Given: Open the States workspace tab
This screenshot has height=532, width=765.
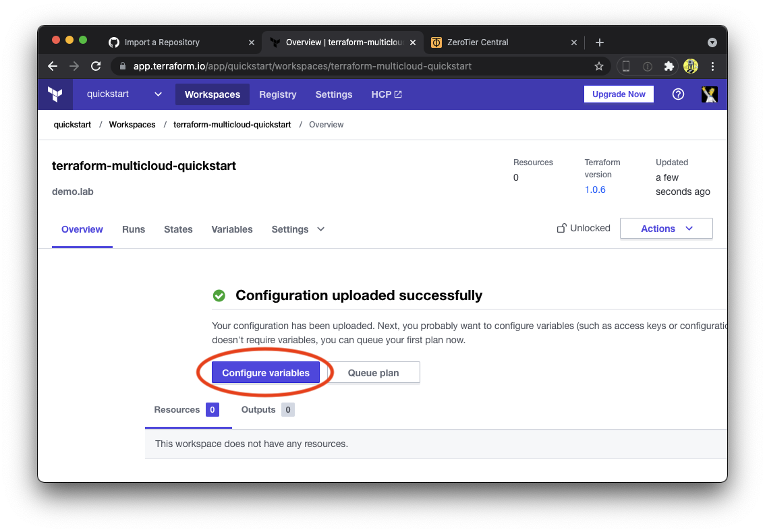Looking at the screenshot, I should pyautogui.click(x=178, y=229).
